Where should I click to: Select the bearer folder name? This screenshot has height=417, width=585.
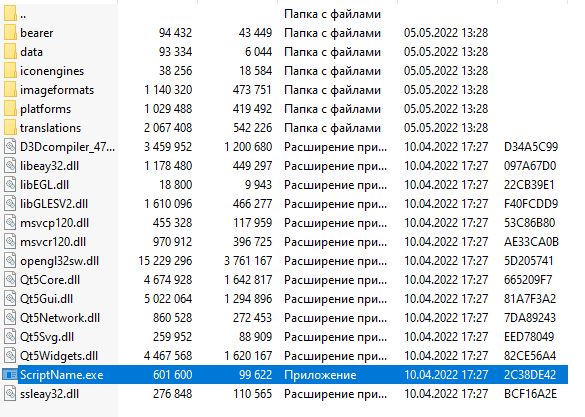coord(37,33)
